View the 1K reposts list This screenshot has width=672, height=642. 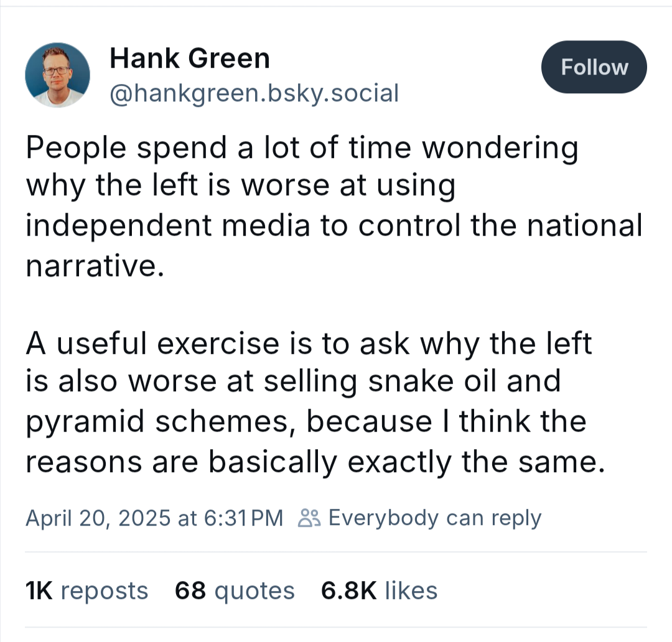87,590
